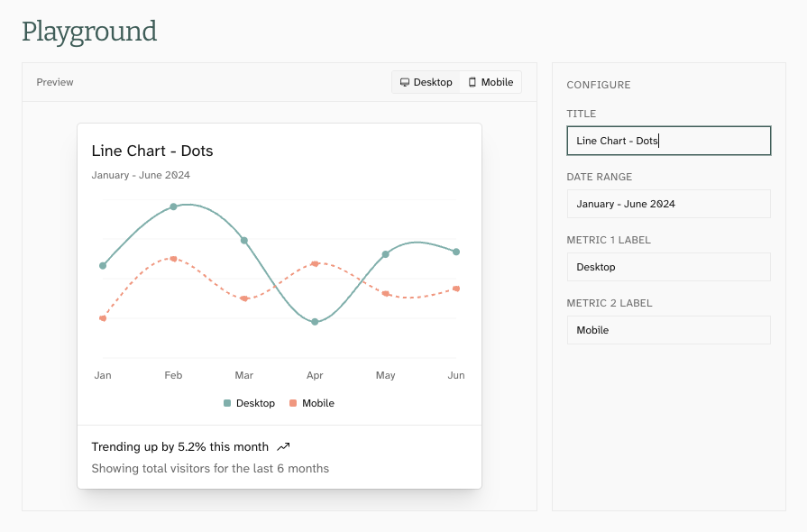807x532 pixels.
Task: Click Mobile data point for Feb
Action: click(173, 259)
